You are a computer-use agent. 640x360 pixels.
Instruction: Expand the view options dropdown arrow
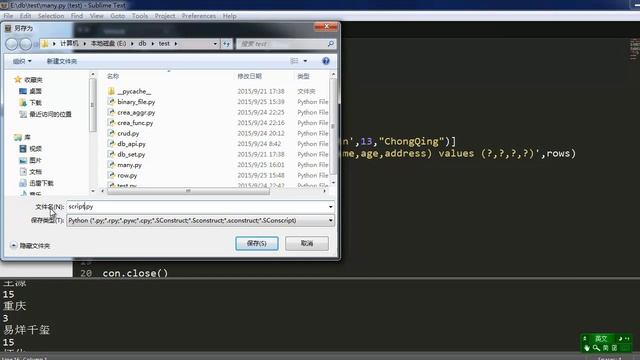point(305,61)
